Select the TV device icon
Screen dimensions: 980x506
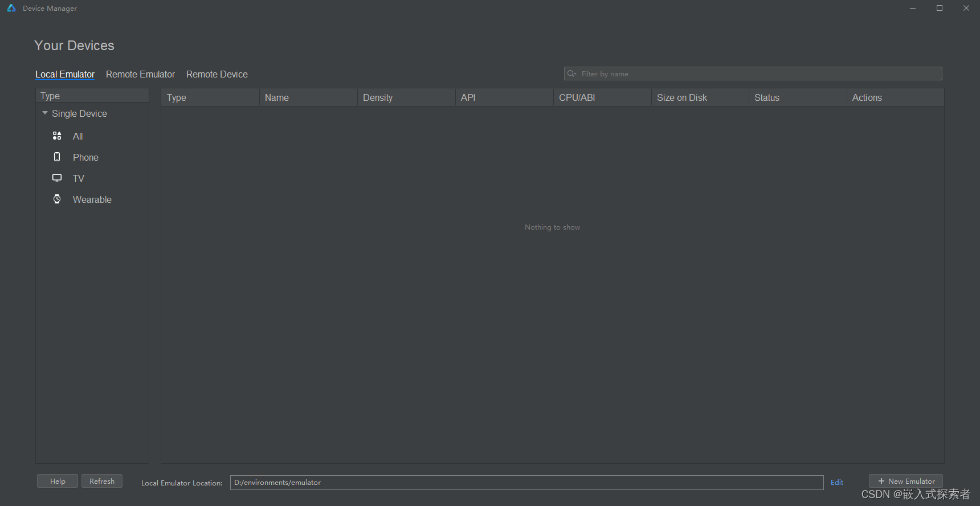(x=57, y=178)
